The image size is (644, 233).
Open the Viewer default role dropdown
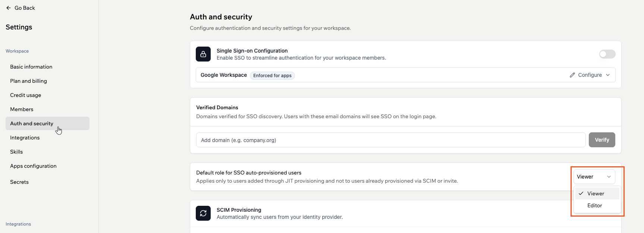pos(594,177)
